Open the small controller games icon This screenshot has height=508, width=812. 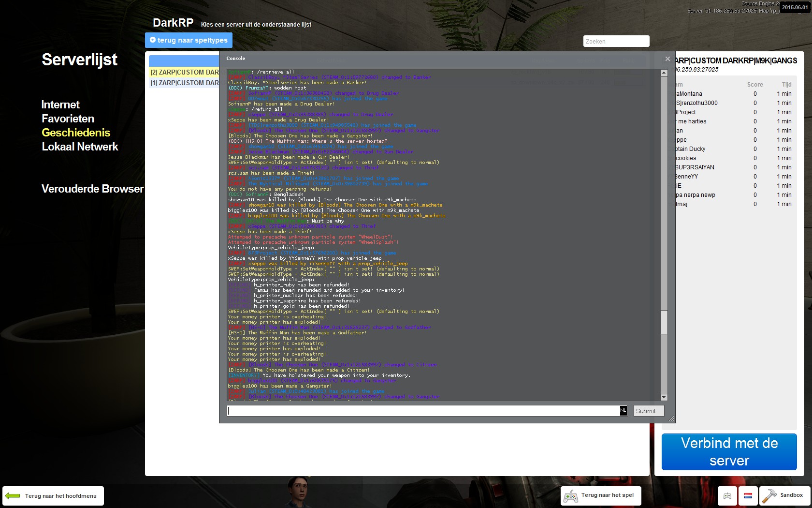point(727,496)
